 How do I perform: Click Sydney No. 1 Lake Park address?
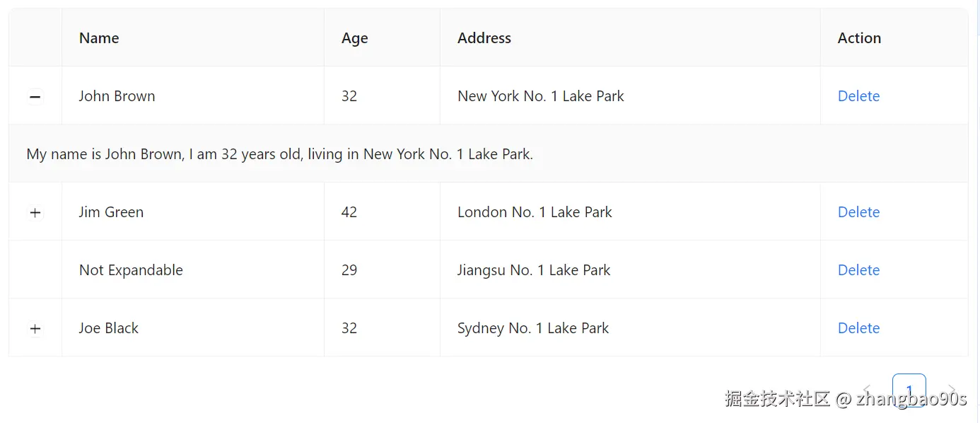coord(533,328)
